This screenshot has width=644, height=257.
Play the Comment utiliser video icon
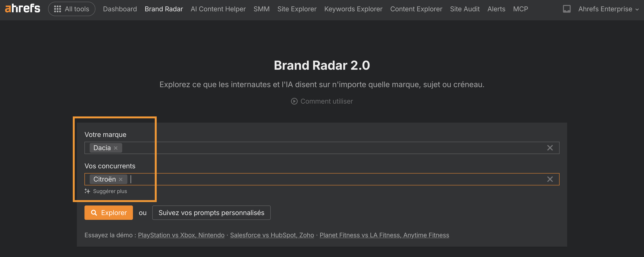[294, 101]
